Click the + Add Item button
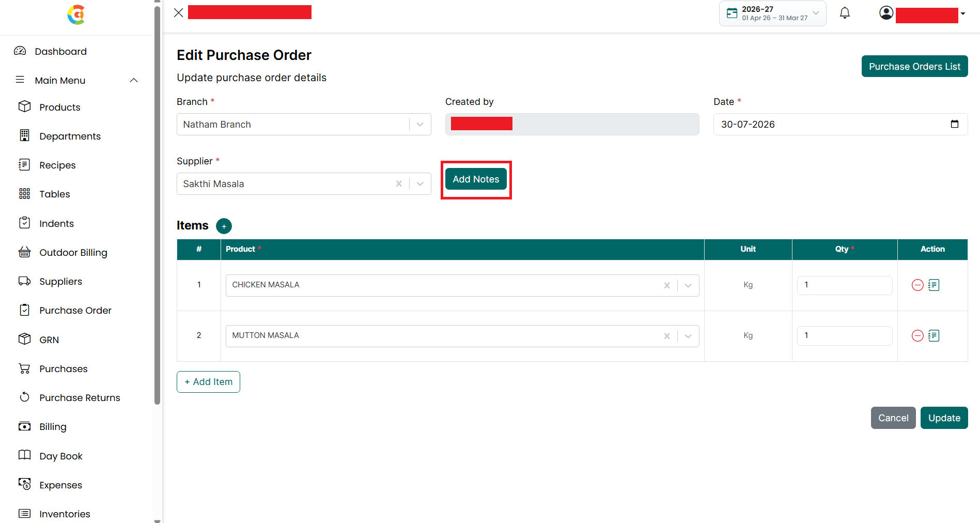Screen dimensions: 980x523 (208, 382)
